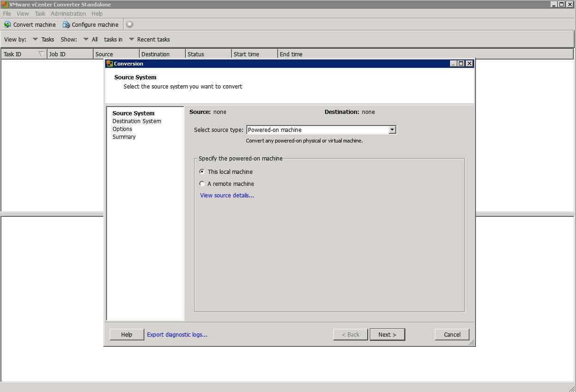Click the round stop icon in toolbar
576x392 pixels.
[130, 24]
